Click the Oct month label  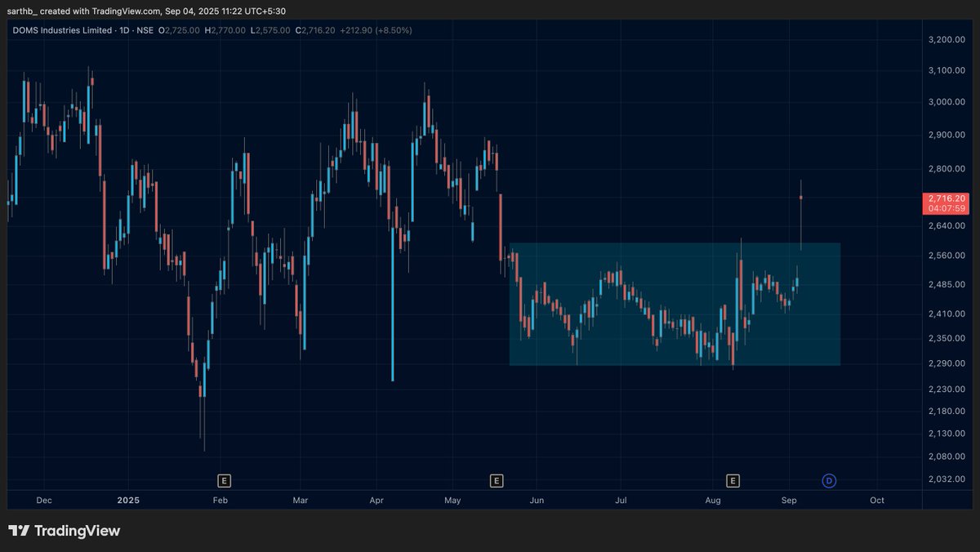877,500
